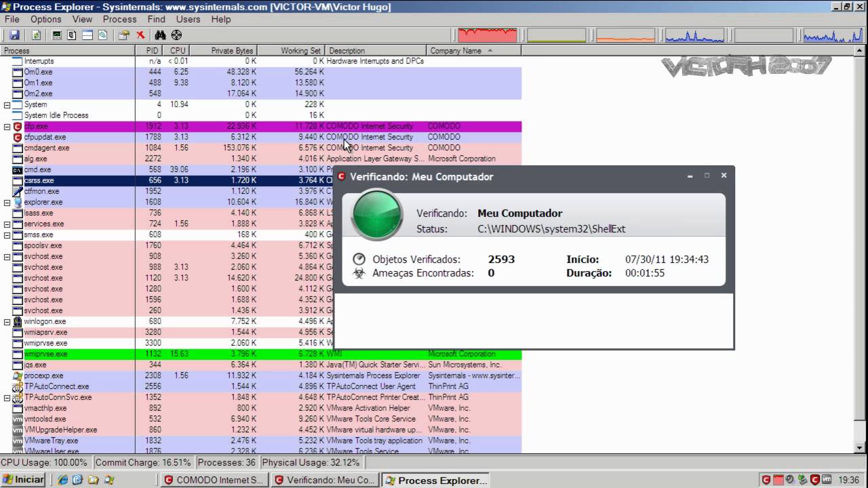Click the Iniciar start button
The width and height of the screenshot is (868, 488).
coord(24,480)
